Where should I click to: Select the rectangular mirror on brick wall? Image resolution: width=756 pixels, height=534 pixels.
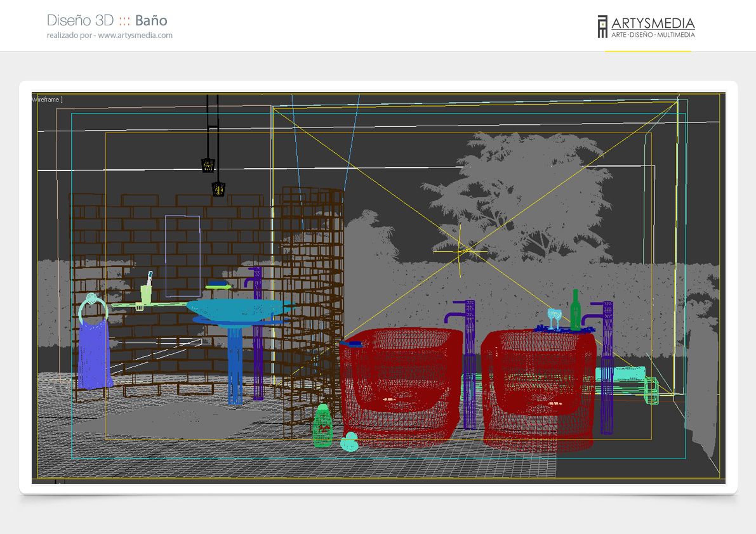(x=183, y=256)
